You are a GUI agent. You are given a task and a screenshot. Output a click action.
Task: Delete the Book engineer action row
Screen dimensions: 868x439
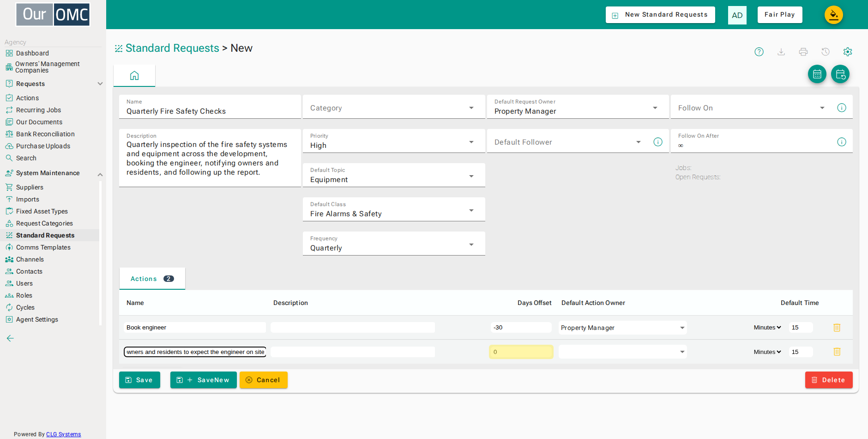[837, 328]
